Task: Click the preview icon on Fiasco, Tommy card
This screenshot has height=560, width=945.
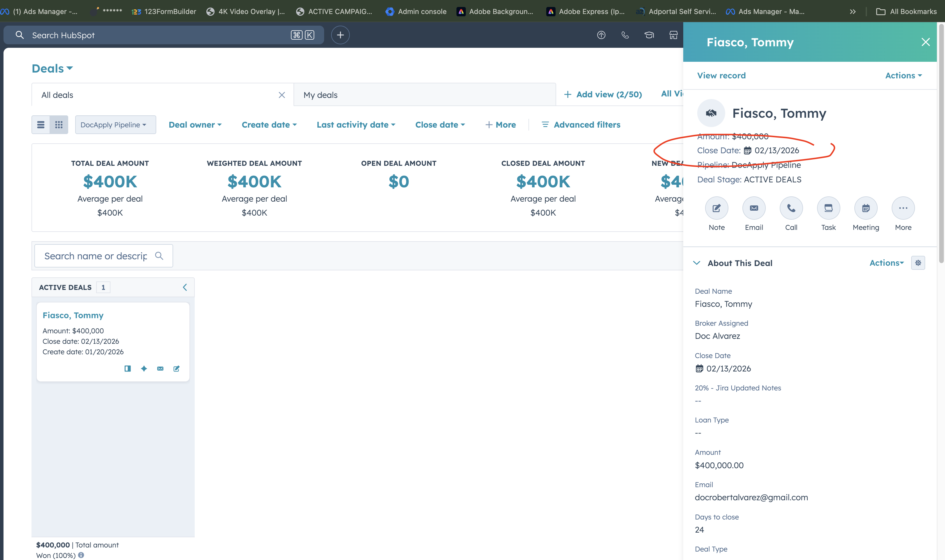Action: (128, 368)
